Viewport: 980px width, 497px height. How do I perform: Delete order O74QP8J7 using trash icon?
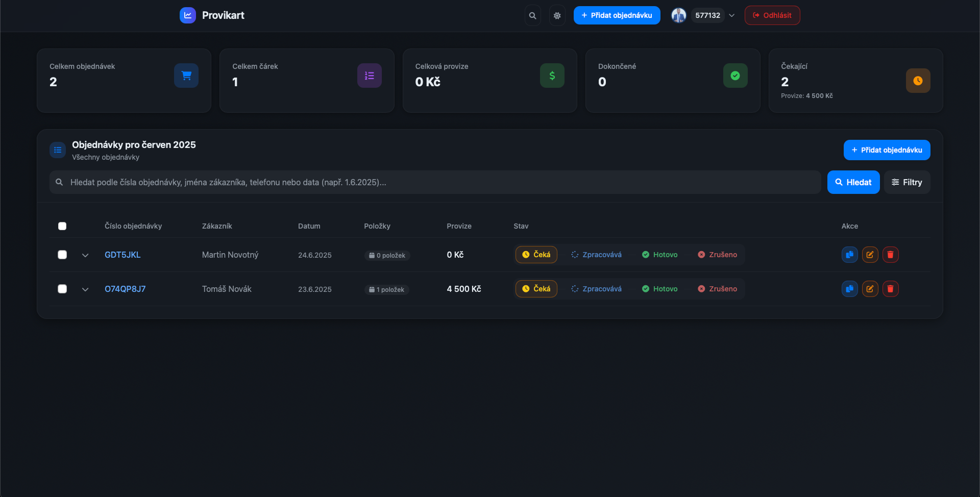tap(890, 289)
